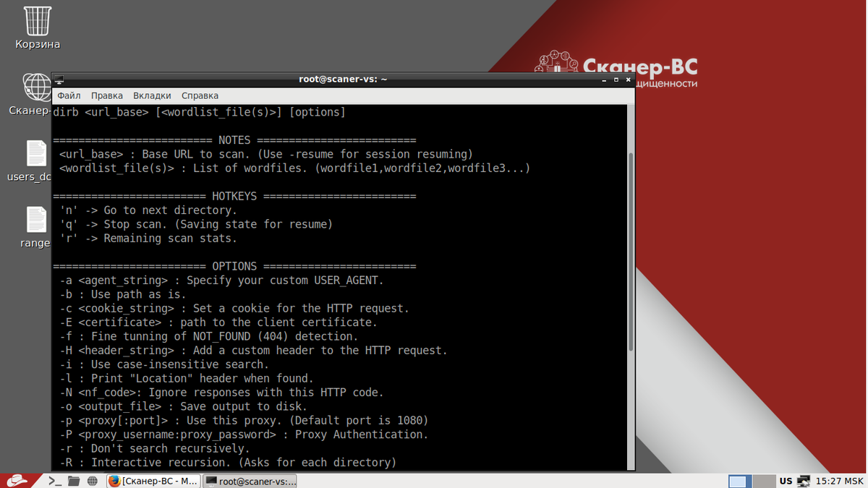Click the root@scaner-vs: ~ title bar
The image size is (868, 488).
coord(343,80)
